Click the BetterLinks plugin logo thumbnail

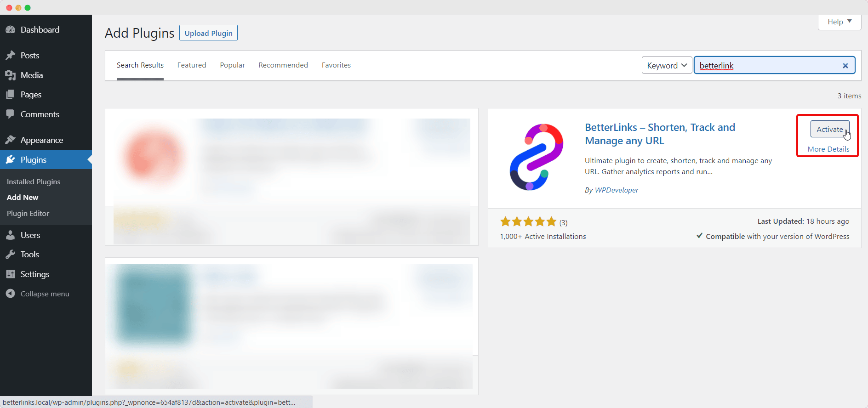point(537,157)
